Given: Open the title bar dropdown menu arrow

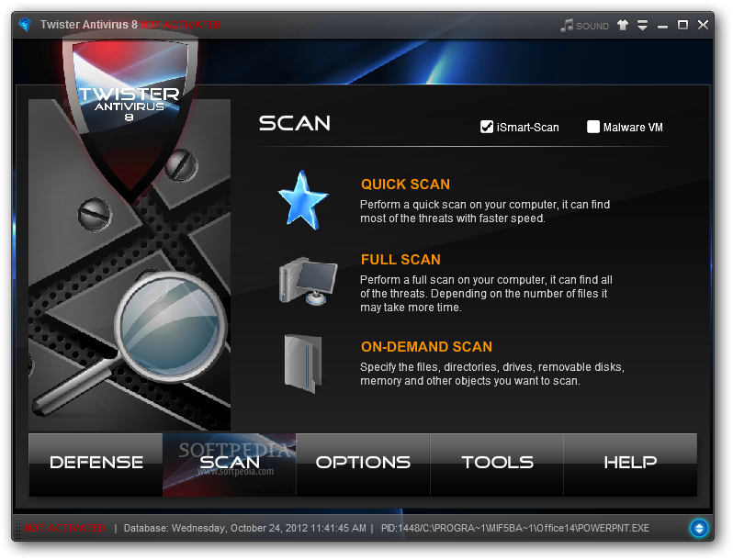Looking at the screenshot, I should 643,25.
